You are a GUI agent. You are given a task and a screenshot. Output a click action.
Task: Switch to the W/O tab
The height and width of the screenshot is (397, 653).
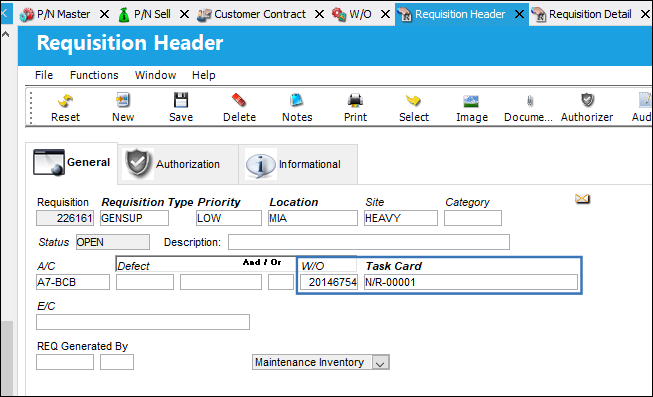351,14
